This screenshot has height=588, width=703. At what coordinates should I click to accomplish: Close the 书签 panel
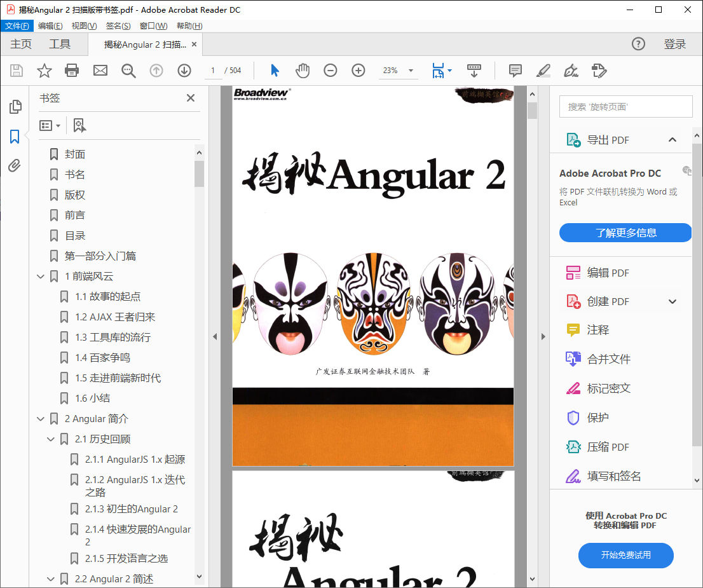(x=191, y=98)
